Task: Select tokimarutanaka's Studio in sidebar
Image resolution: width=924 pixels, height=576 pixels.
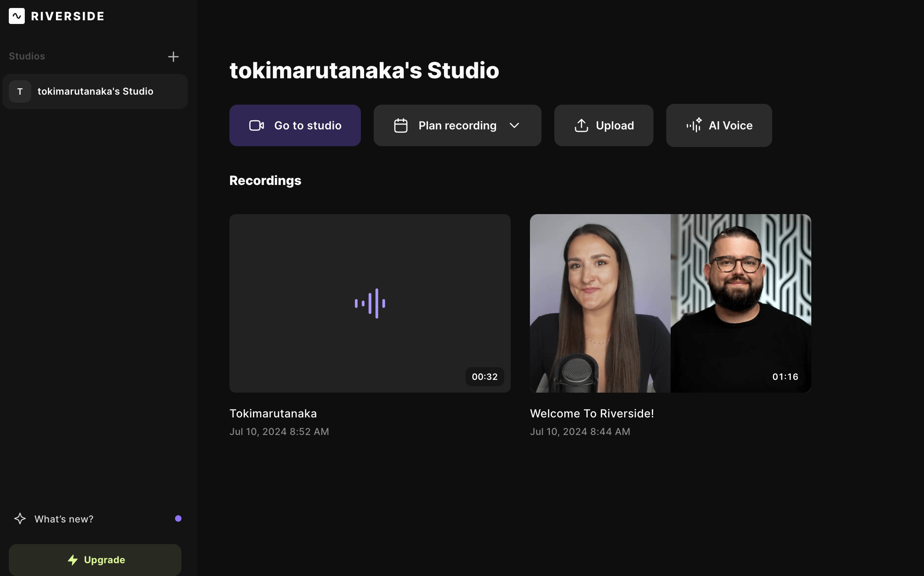Action: (x=95, y=91)
